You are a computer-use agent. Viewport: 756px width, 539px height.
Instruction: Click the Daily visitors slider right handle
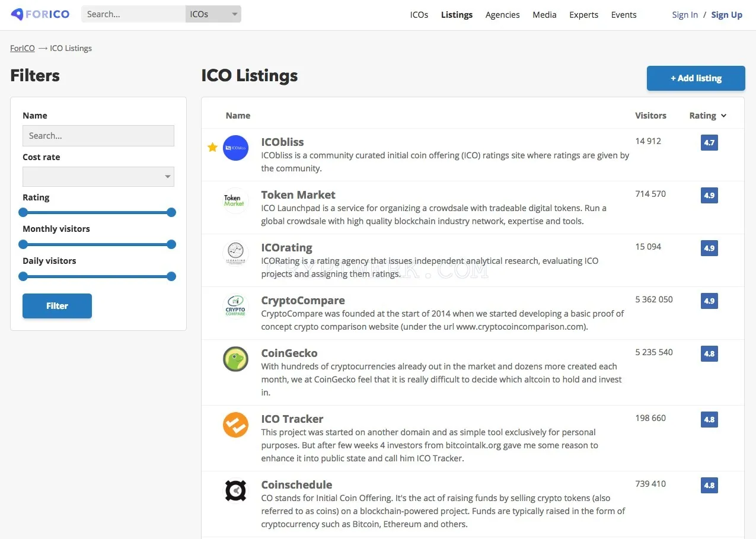[x=171, y=276]
